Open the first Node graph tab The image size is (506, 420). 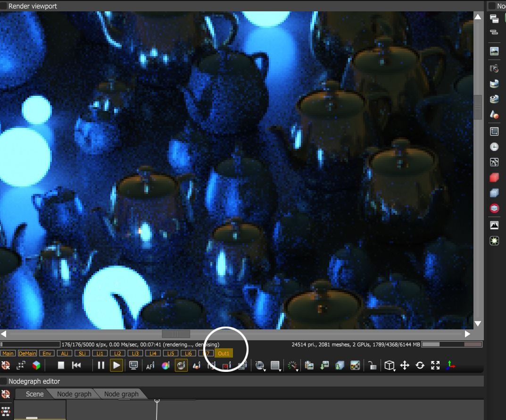74,394
